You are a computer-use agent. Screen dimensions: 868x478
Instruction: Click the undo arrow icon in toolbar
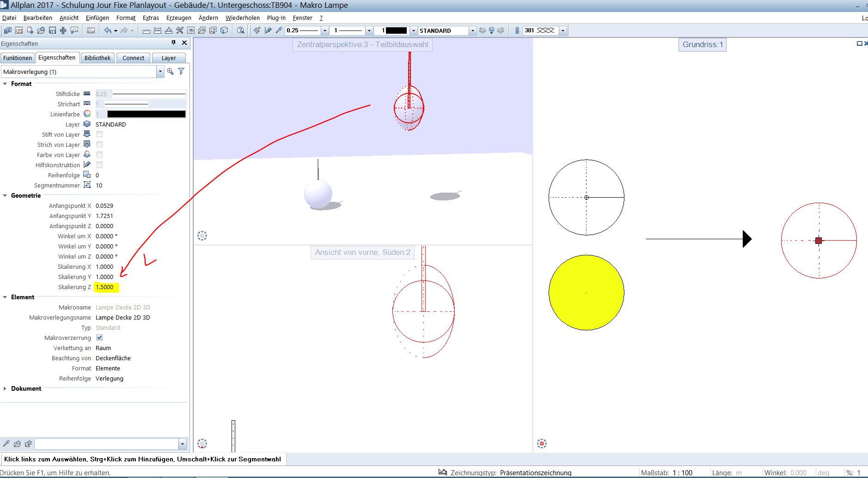tap(108, 30)
